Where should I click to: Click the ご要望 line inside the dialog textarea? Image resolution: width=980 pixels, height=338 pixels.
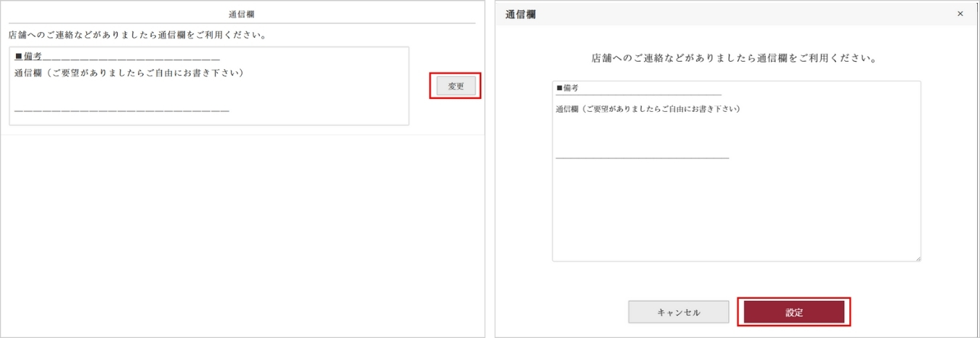pyautogui.click(x=648, y=109)
